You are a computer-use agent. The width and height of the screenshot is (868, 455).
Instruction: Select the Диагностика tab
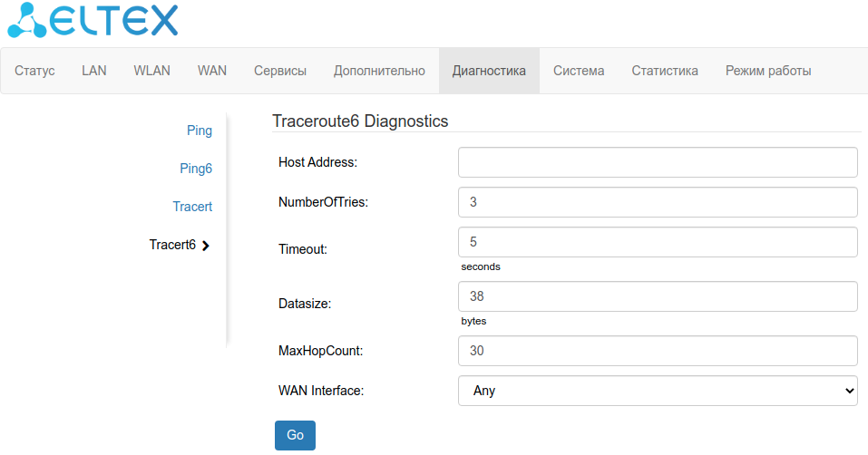pos(489,71)
